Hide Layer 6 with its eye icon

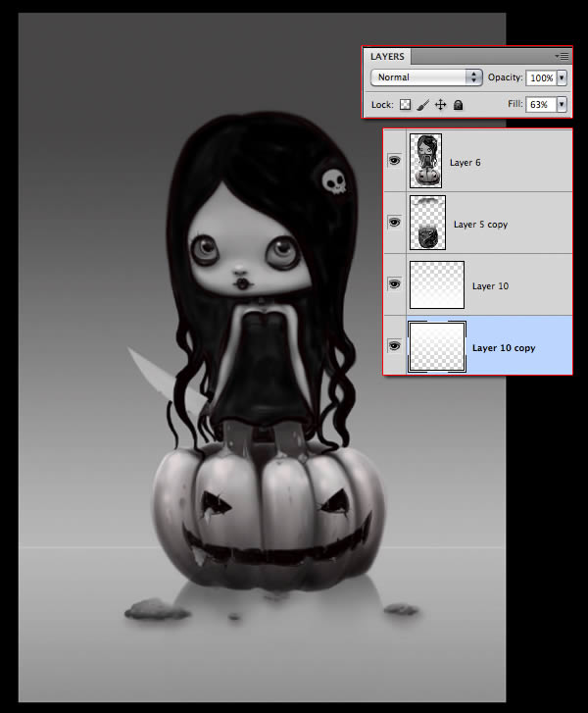click(x=394, y=161)
